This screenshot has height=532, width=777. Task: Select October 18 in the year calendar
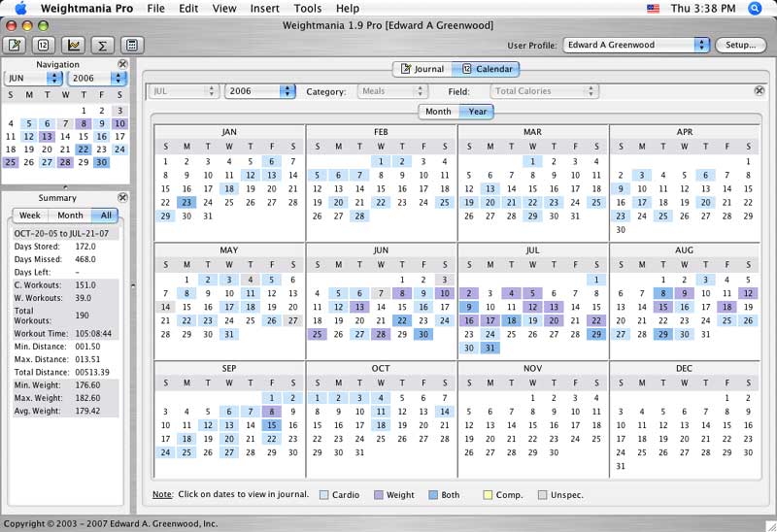tap(381, 425)
